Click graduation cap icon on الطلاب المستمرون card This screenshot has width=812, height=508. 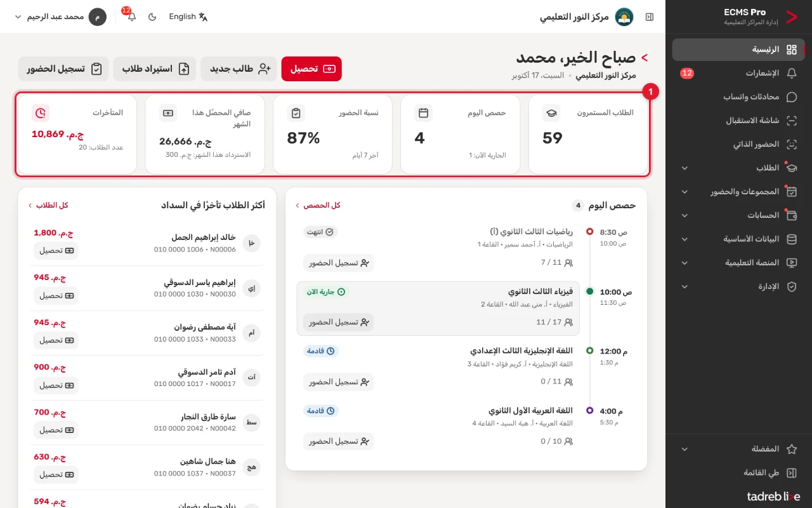[x=551, y=113]
